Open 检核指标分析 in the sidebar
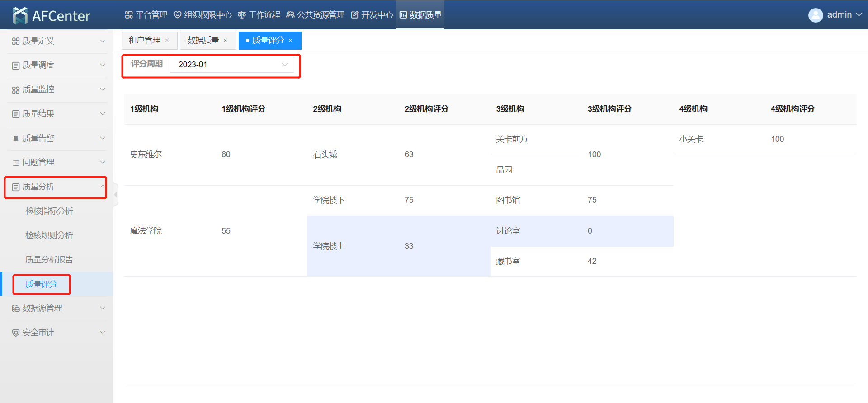 (x=49, y=211)
